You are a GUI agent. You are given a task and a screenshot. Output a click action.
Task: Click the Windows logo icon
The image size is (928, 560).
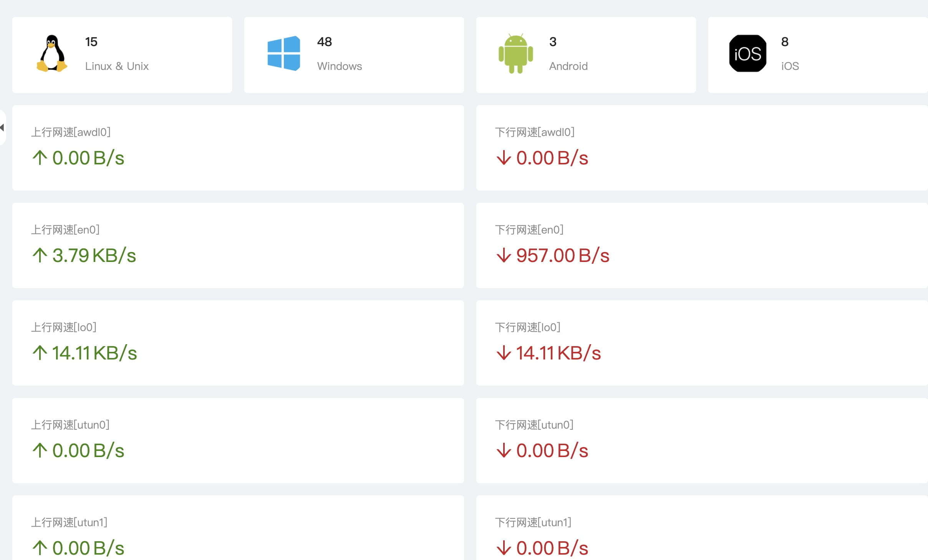283,53
